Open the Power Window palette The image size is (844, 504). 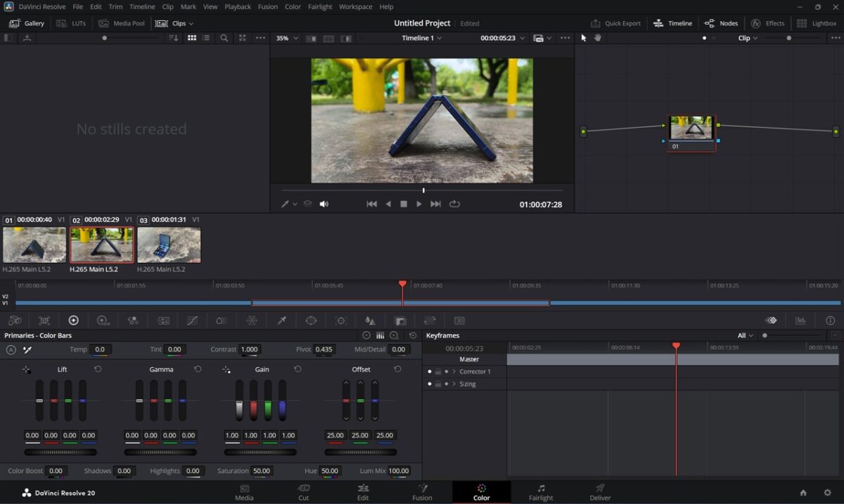click(x=311, y=321)
